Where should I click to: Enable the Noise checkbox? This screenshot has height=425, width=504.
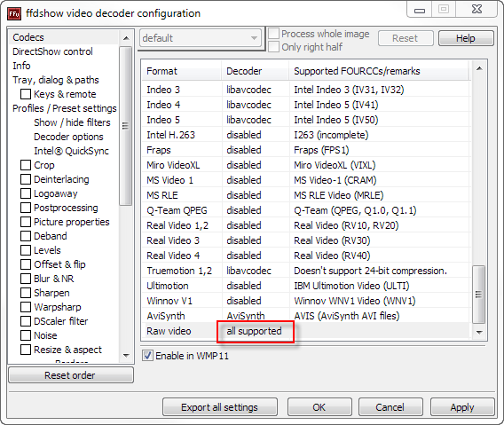26,335
